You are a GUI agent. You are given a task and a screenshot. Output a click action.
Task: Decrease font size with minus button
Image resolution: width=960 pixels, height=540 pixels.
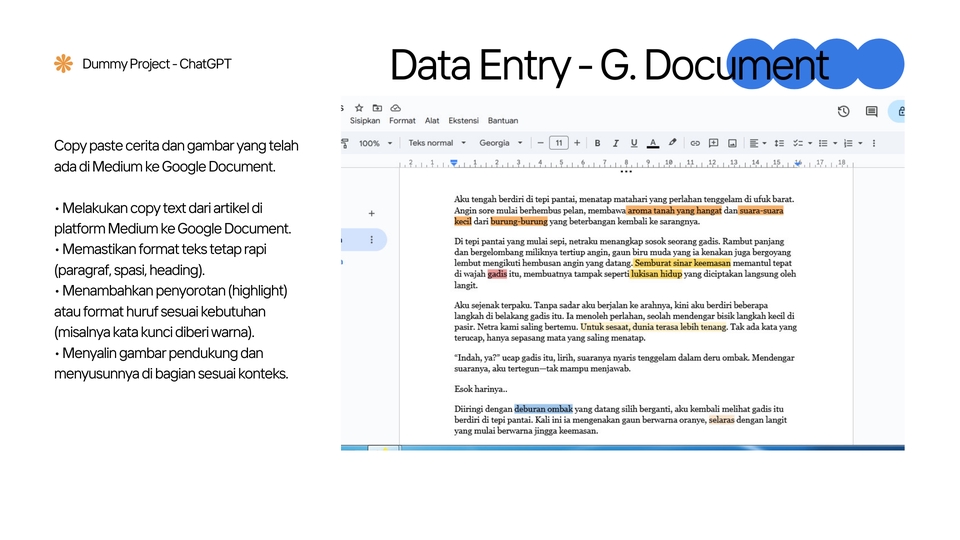541,143
